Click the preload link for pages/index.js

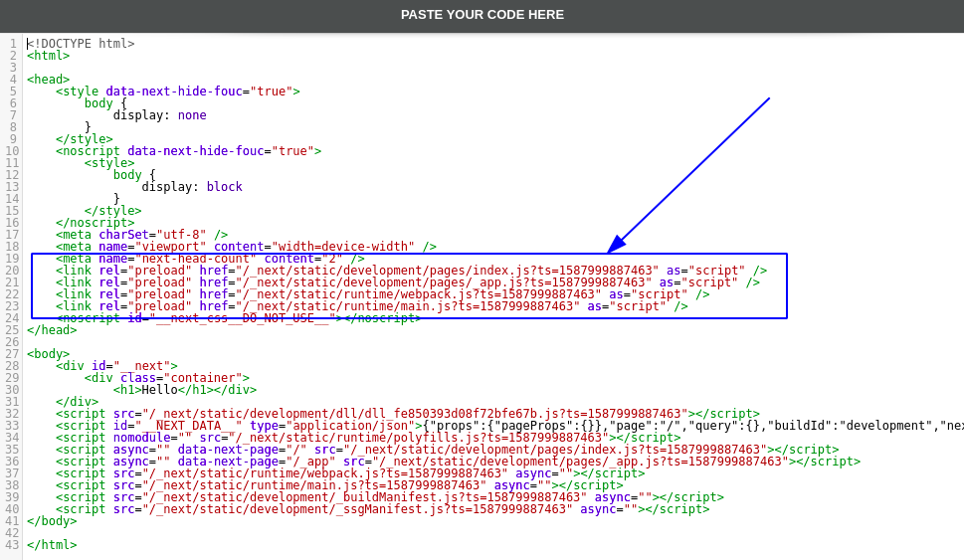[x=411, y=271]
